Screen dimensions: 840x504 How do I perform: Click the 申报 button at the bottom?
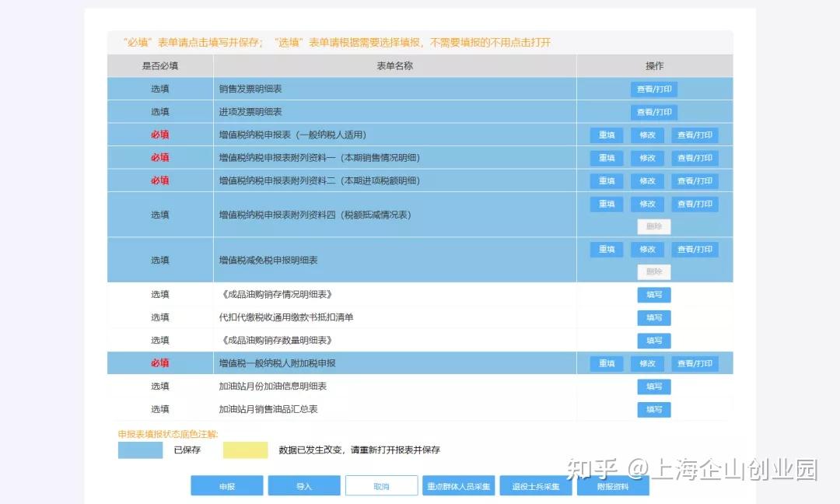point(226,485)
